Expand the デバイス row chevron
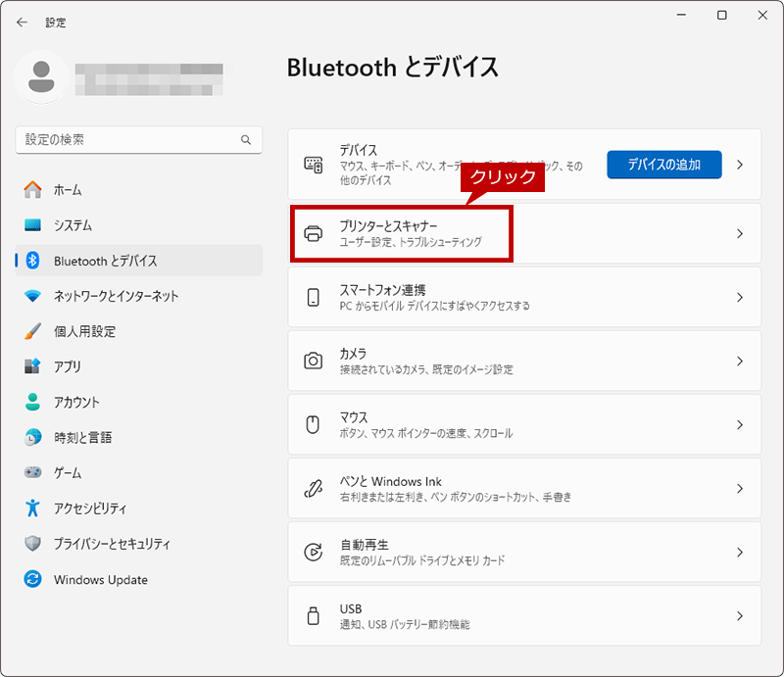The image size is (784, 677). [740, 165]
